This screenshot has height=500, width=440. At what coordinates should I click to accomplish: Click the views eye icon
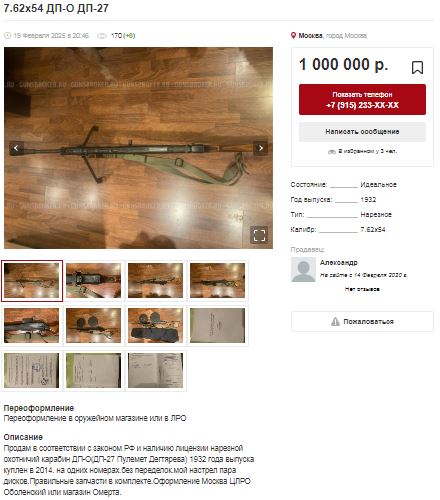(102, 36)
